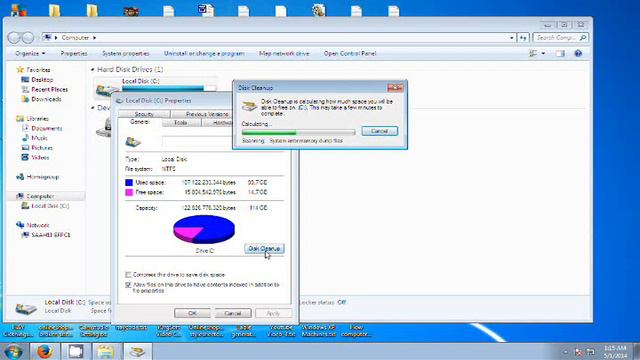
Task: Expand the arrow after Computer in address bar
Action: [x=94, y=38]
